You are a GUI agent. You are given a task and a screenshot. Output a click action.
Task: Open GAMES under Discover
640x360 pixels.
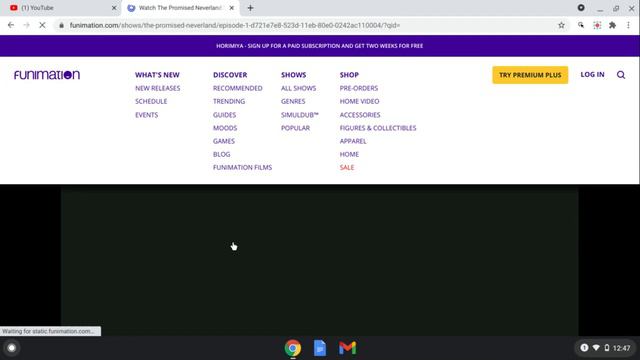[224, 141]
